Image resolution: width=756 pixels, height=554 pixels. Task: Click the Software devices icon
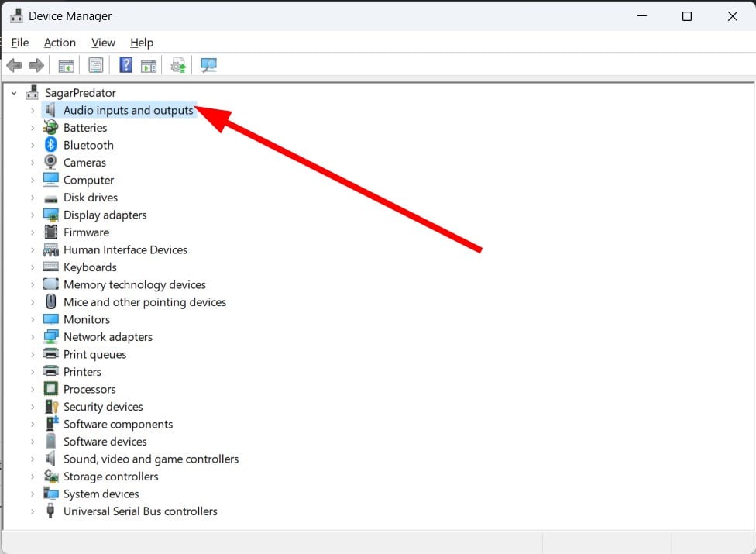(x=50, y=441)
